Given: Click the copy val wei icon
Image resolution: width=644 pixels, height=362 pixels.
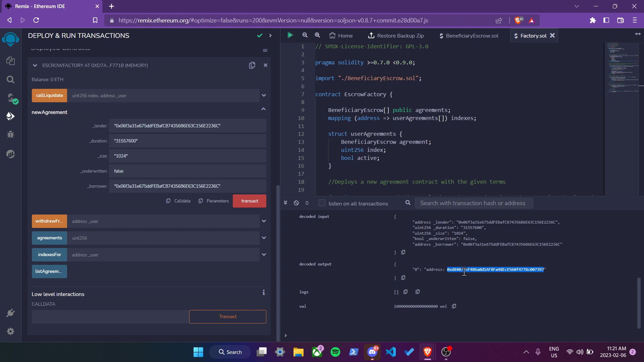Looking at the screenshot, I should click(x=455, y=306).
